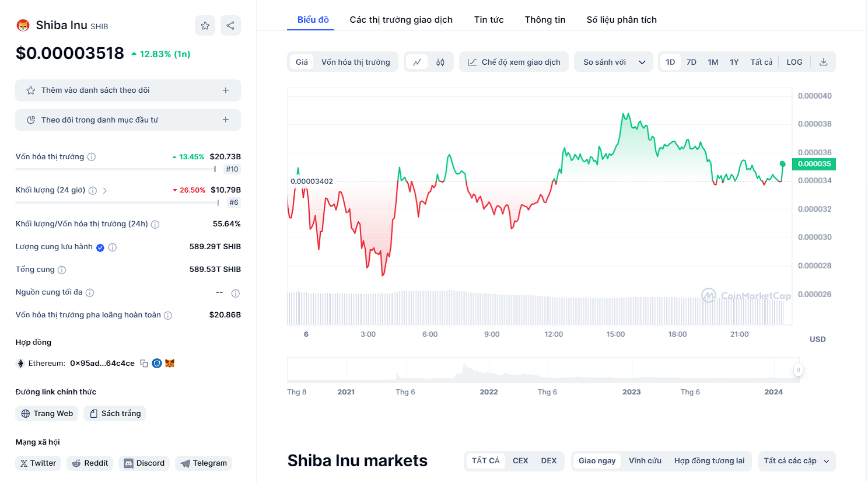Open info icon for Tổng cung
Screen dimensions: 868x482
click(x=62, y=270)
